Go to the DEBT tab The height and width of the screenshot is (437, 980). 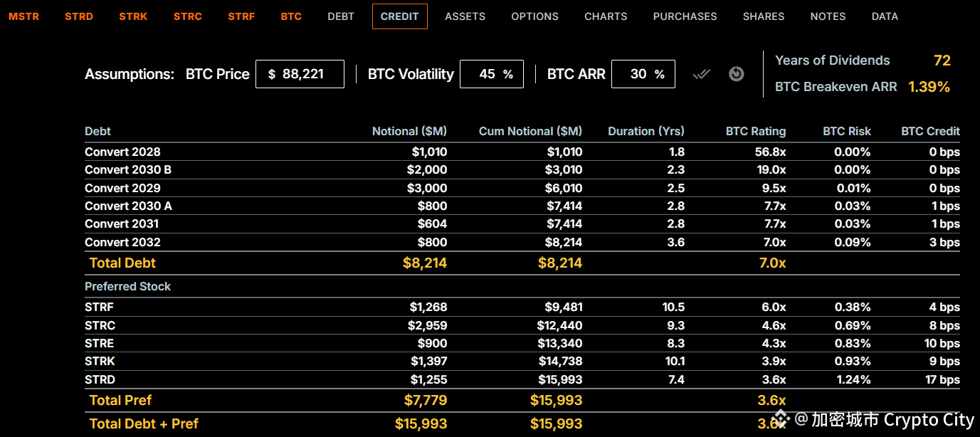click(x=341, y=16)
